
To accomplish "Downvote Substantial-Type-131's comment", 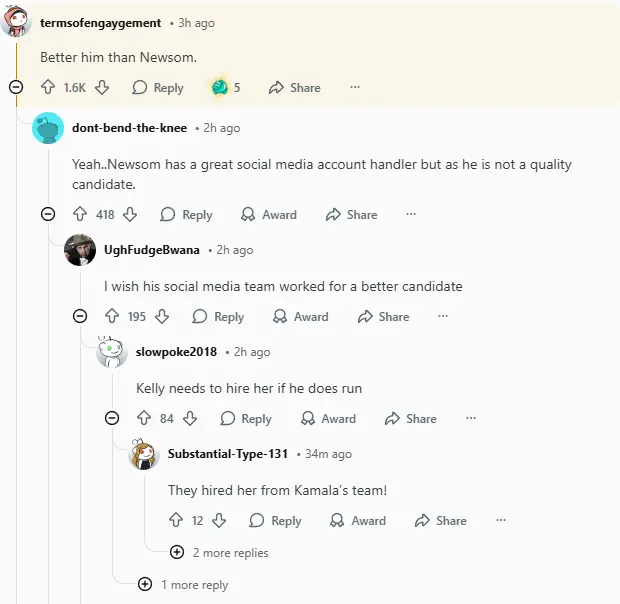I will [x=220, y=521].
